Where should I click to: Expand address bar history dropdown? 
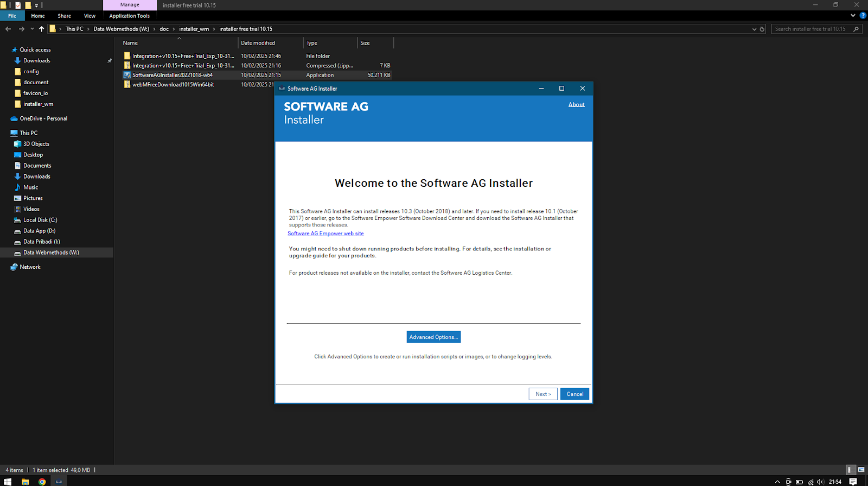[754, 29]
